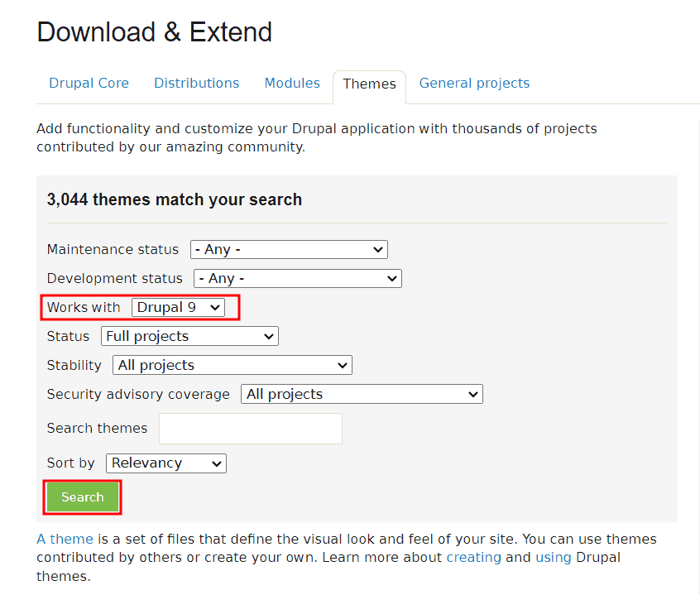
Task: Click the 'Maintenance status' label
Action: coord(113,250)
